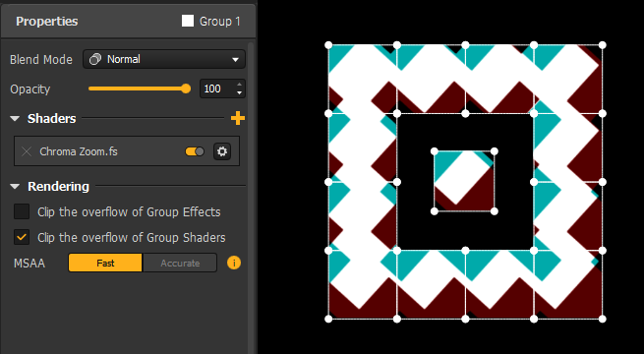
Task: Click the Group 1 label
Action: (x=219, y=22)
